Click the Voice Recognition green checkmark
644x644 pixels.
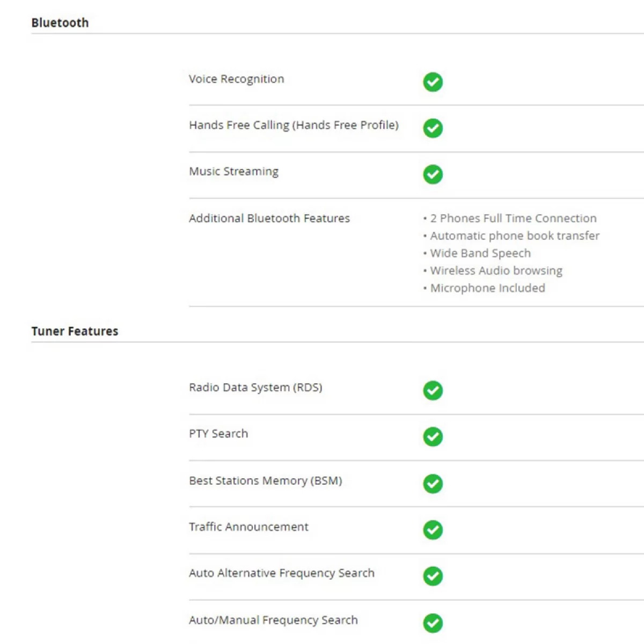(433, 82)
